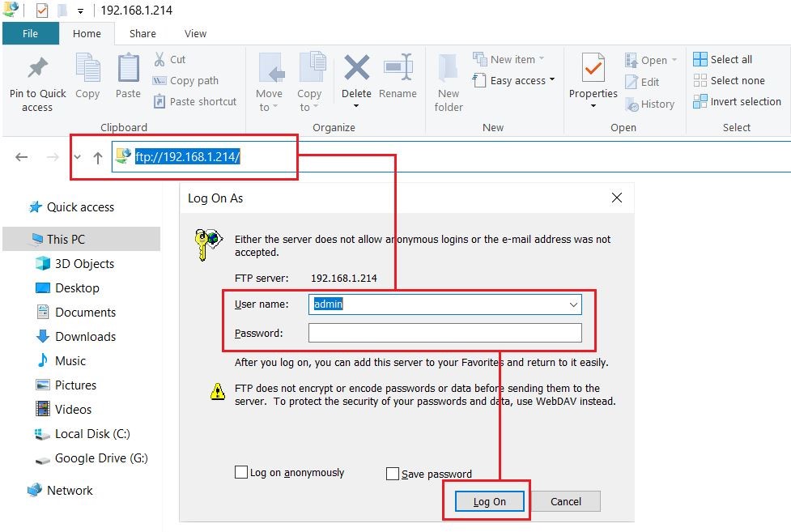Image resolution: width=791 pixels, height=532 pixels.
Task: Close the Log On As dialog
Action: pyautogui.click(x=616, y=198)
